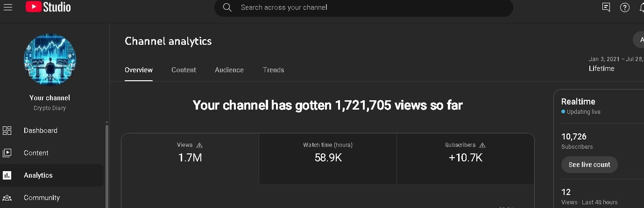Image resolution: width=644 pixels, height=208 pixels.
Task: Click the Content sidebar icon
Action: pyautogui.click(x=7, y=153)
